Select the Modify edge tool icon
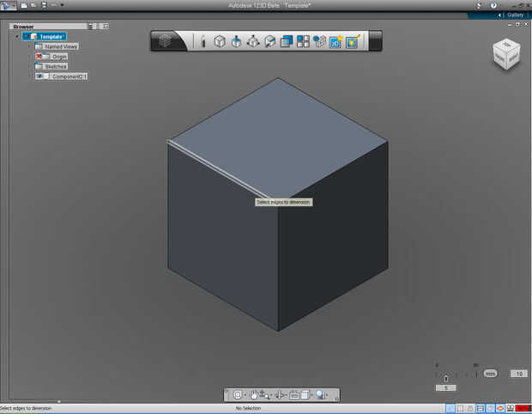Image resolution: width=532 pixels, height=414 pixels. point(269,41)
